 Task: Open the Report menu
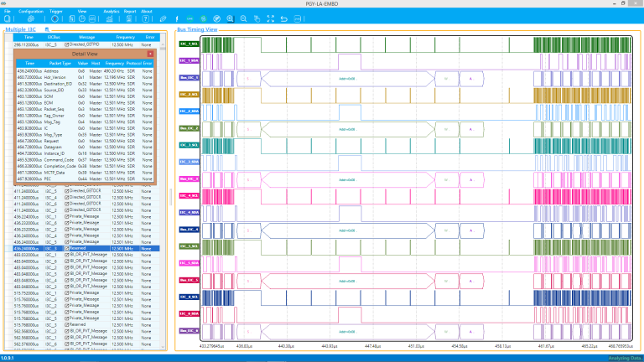(x=130, y=11)
